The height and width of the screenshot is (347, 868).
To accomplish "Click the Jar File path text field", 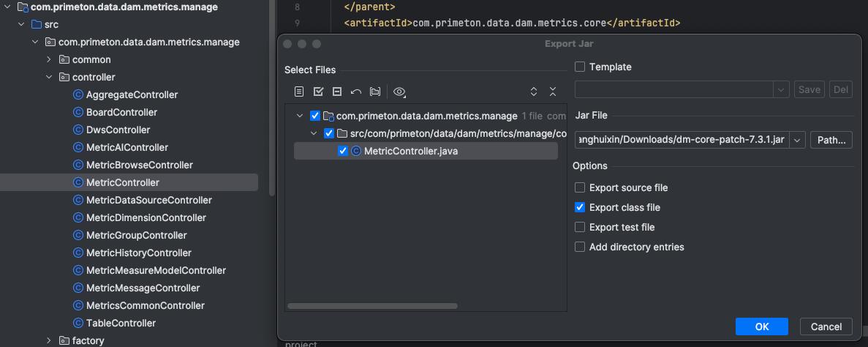I will [x=682, y=140].
